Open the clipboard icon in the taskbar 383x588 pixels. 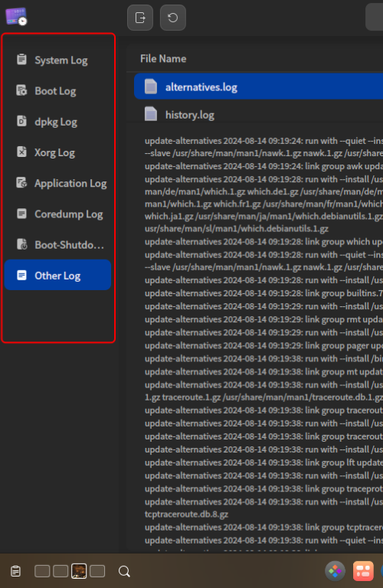tap(16, 571)
